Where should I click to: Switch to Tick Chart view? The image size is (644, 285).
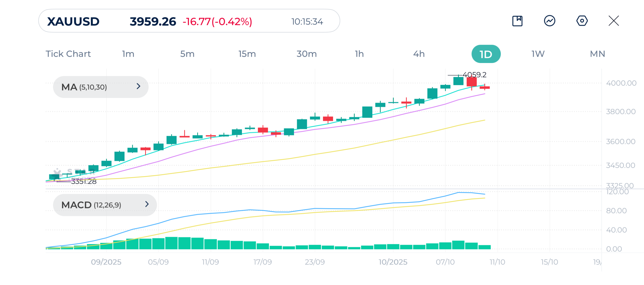pos(68,54)
